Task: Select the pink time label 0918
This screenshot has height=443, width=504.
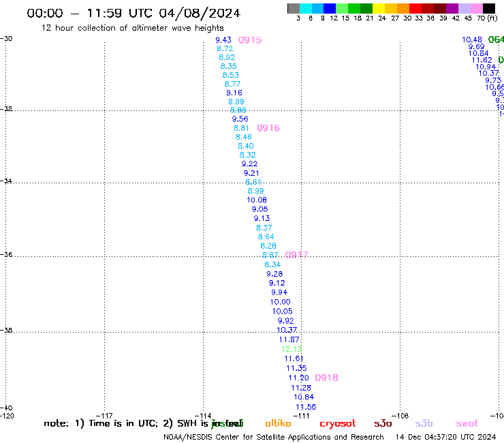Action: pyautogui.click(x=326, y=378)
